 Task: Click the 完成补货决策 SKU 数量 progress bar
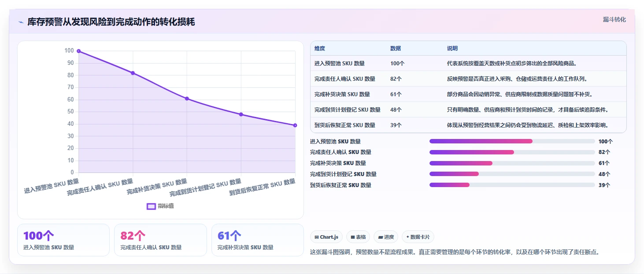pos(512,163)
